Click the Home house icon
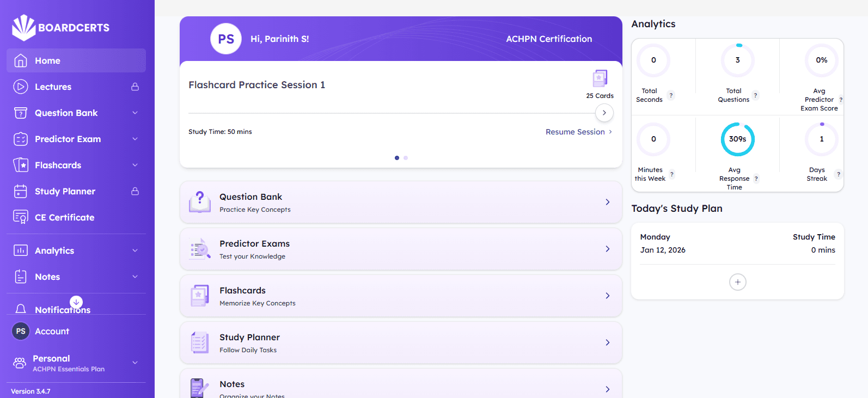The image size is (868, 398). [x=21, y=60]
